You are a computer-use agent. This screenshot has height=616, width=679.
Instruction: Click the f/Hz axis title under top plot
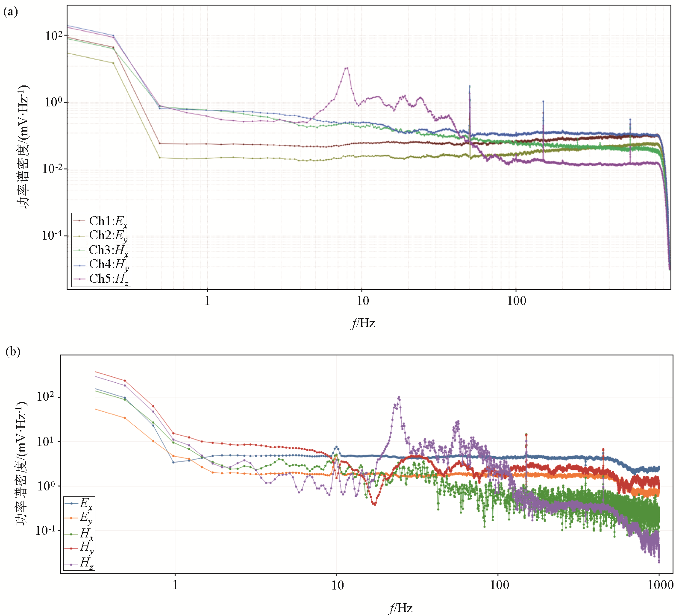tap(363, 323)
